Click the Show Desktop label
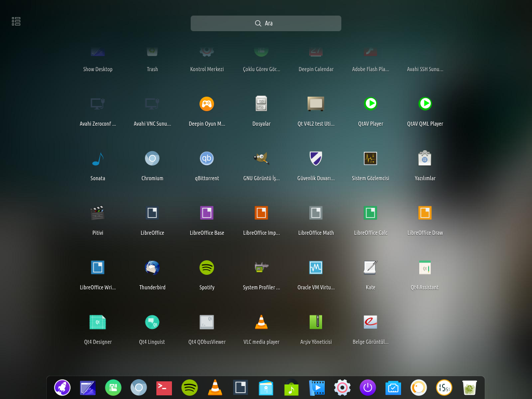 (98, 69)
